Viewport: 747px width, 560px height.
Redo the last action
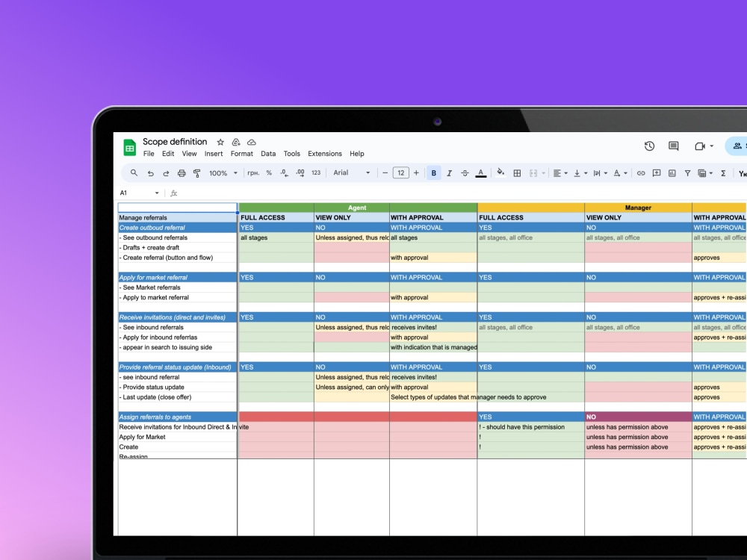click(166, 173)
